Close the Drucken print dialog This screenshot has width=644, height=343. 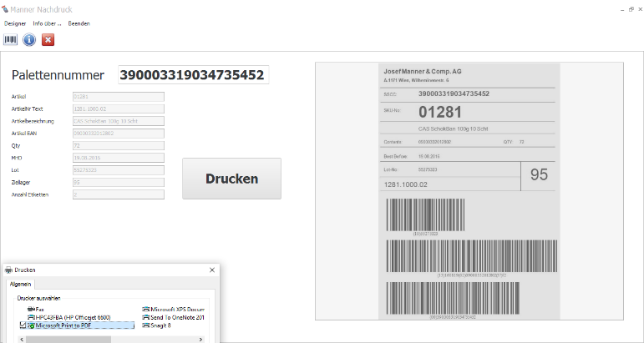point(212,270)
